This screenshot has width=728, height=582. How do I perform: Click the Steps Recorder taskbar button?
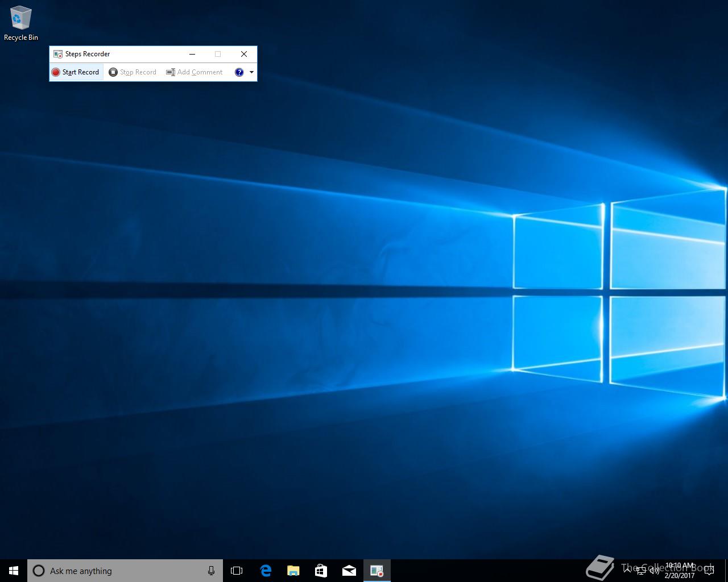[377, 571]
